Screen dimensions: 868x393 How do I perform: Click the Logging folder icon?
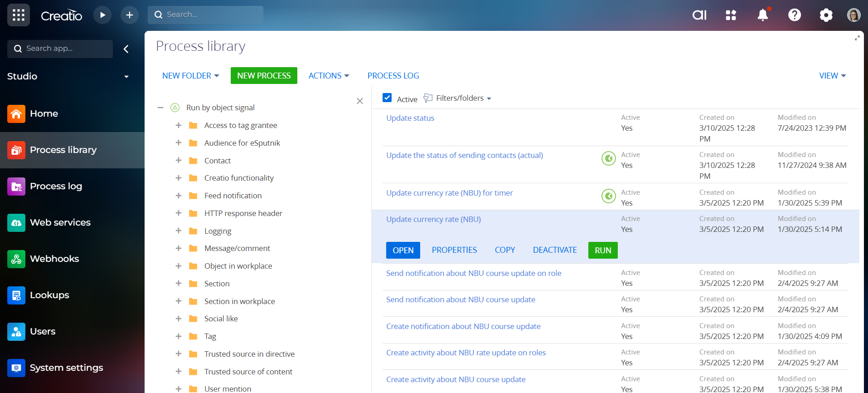(193, 231)
